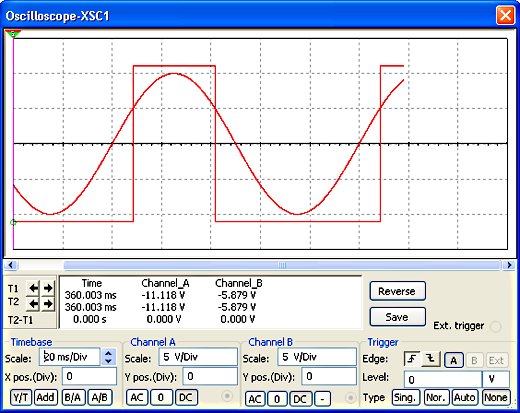Switch display mode to B/A
Screen dimensions: 520x413
[x=73, y=398]
